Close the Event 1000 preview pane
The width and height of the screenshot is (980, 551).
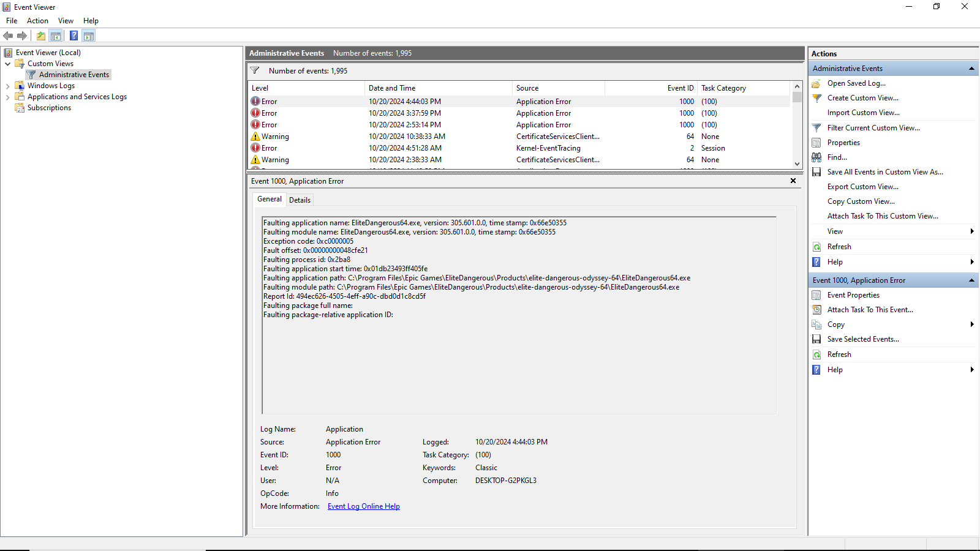tap(793, 181)
